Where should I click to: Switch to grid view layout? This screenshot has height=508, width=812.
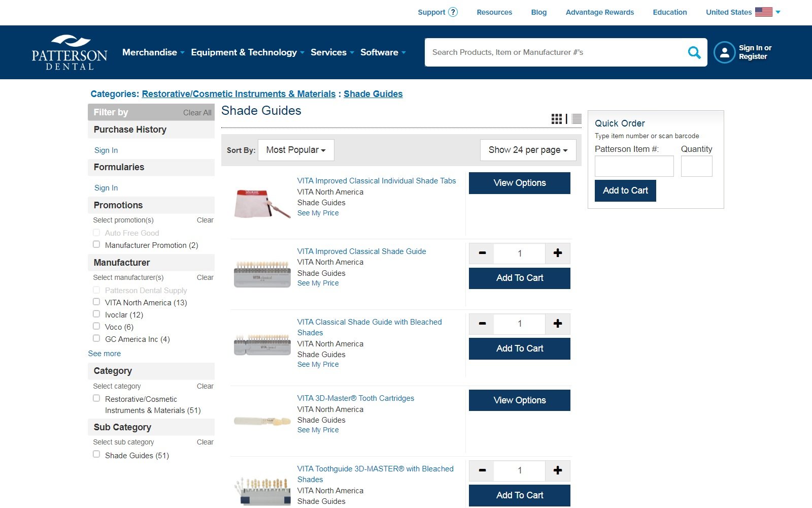click(x=556, y=119)
